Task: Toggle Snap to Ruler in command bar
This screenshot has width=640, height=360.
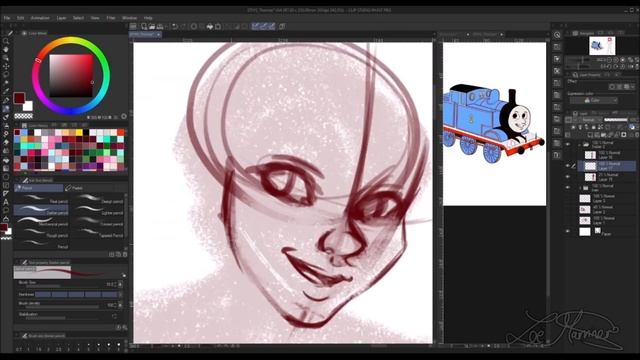Action: pyautogui.click(x=255, y=27)
